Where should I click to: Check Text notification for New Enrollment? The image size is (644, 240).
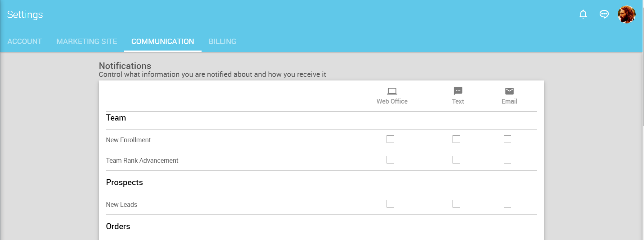coord(456,139)
